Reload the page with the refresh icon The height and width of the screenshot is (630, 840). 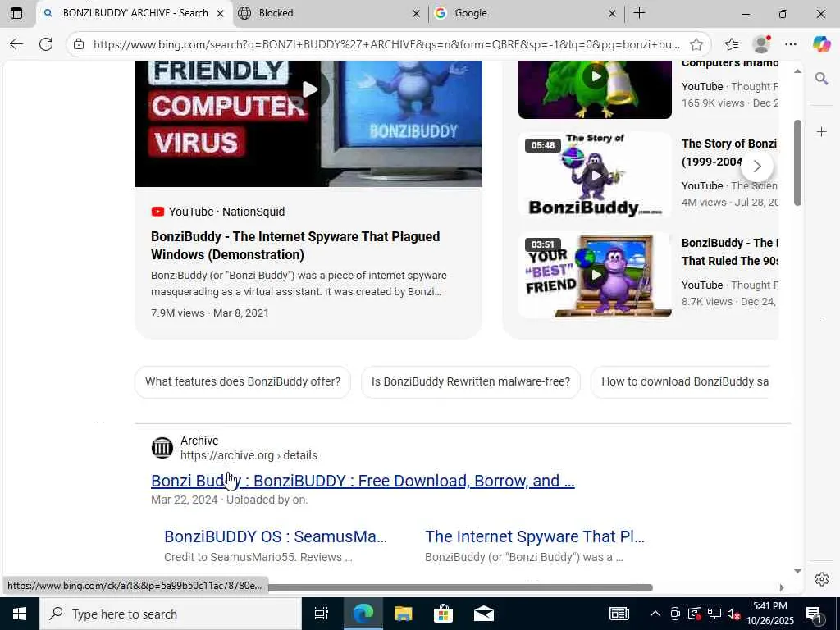[x=46, y=44]
